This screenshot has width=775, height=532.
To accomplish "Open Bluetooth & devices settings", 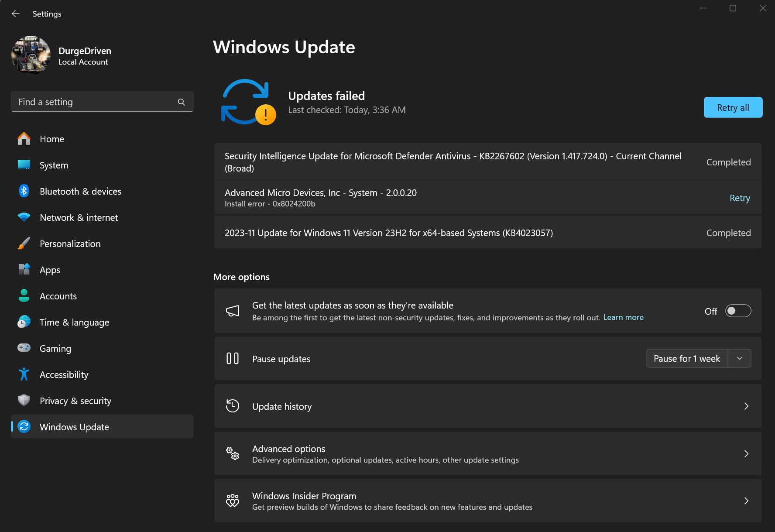I will [102, 191].
